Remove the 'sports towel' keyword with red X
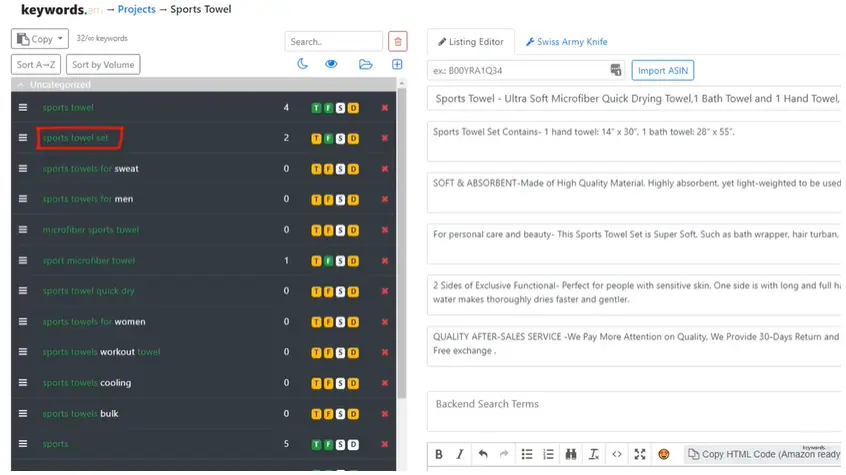This screenshot has width=846, height=475. tap(384, 108)
